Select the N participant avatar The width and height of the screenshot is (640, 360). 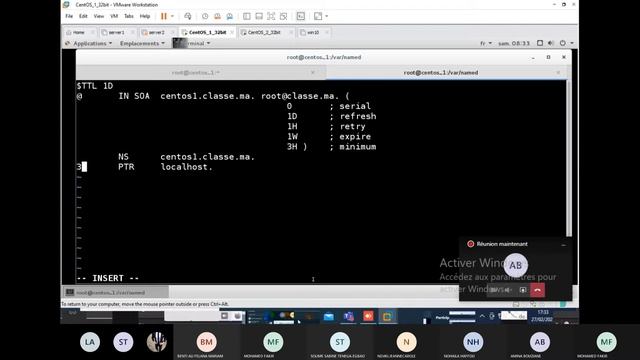[x=406, y=342]
